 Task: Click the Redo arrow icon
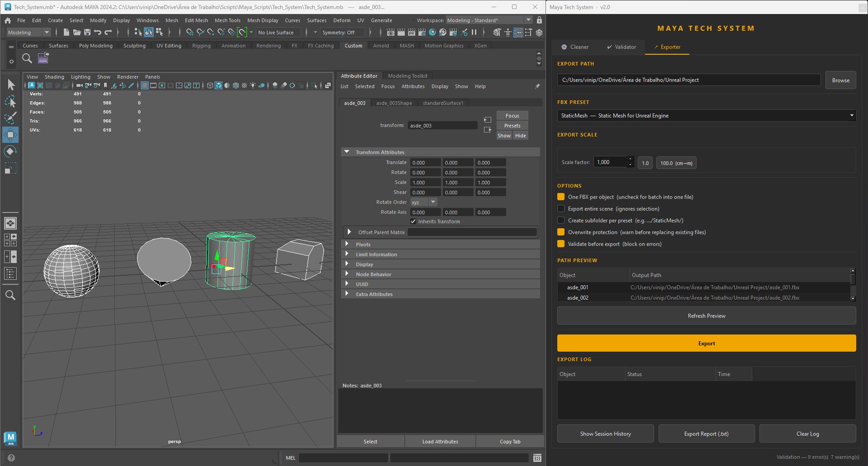(108, 33)
